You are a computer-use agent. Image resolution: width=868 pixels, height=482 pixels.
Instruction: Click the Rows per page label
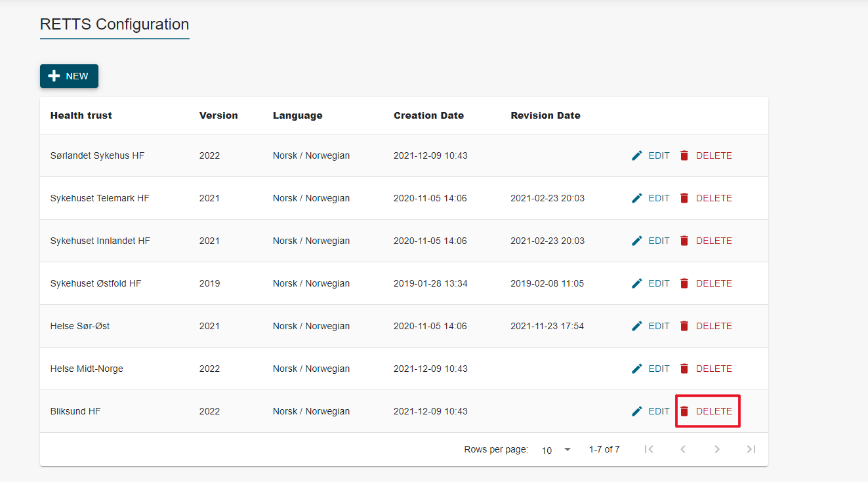pyautogui.click(x=496, y=449)
